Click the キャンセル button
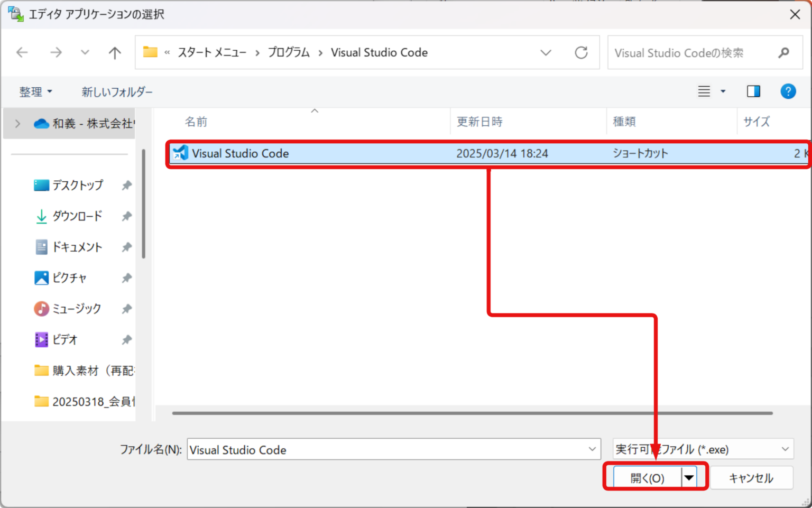Screen dimensions: 812x508 pyautogui.click(x=751, y=477)
